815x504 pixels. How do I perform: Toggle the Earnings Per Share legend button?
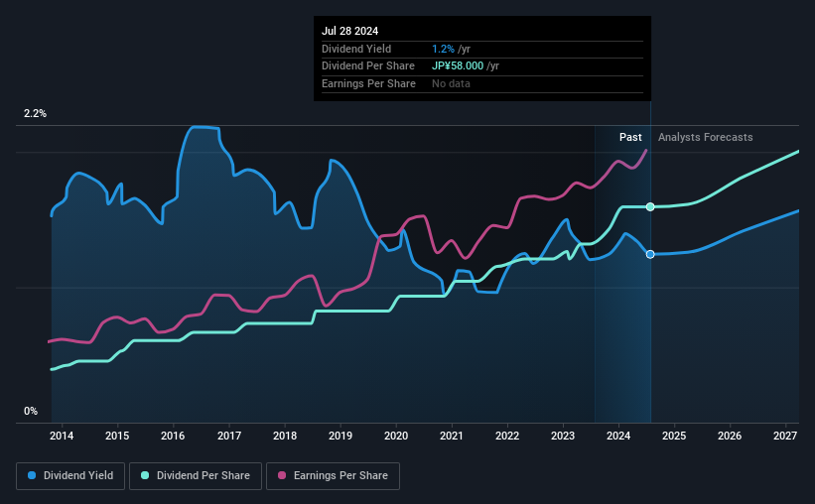333,476
